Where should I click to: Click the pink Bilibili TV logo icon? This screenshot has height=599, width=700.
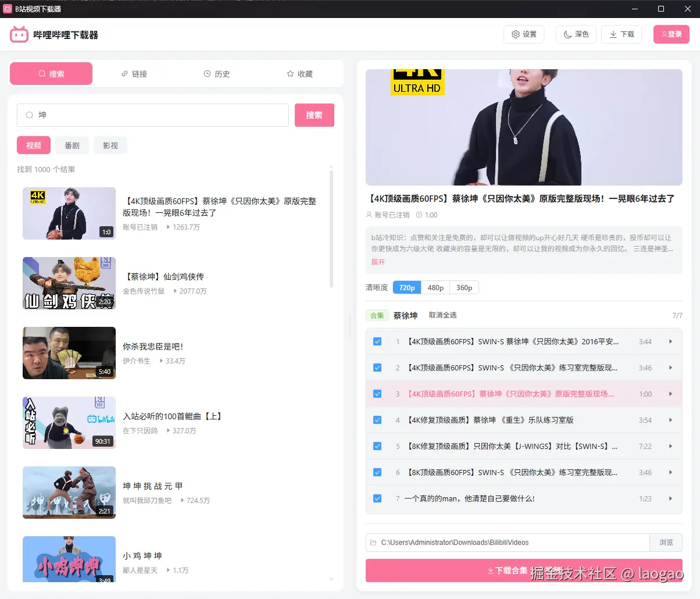click(x=19, y=34)
